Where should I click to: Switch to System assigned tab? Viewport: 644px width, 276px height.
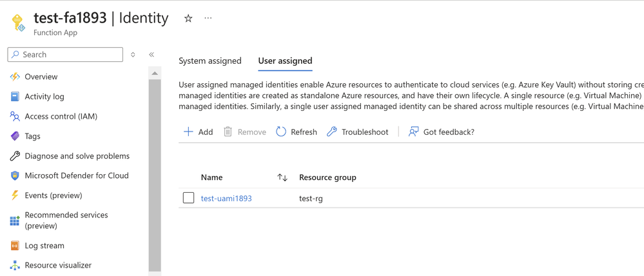point(210,61)
